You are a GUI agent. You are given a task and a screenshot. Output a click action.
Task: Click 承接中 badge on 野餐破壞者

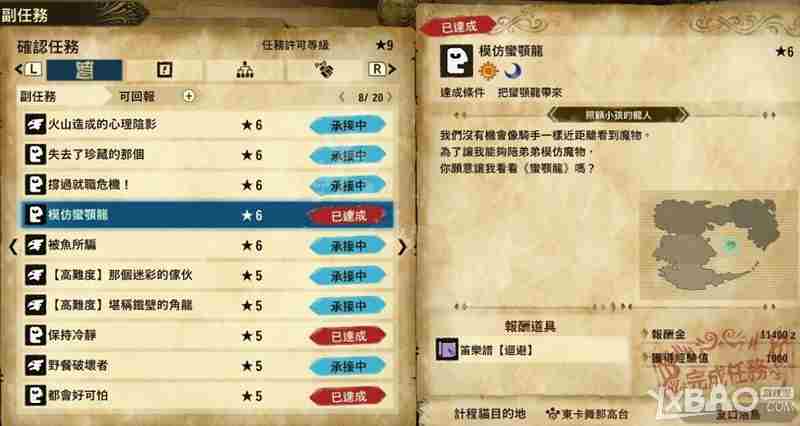pyautogui.click(x=348, y=366)
